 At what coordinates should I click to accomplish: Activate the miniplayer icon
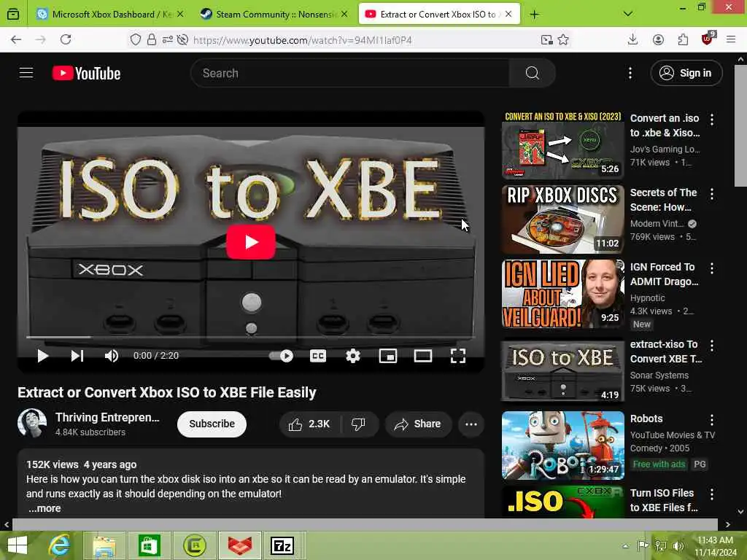click(388, 356)
